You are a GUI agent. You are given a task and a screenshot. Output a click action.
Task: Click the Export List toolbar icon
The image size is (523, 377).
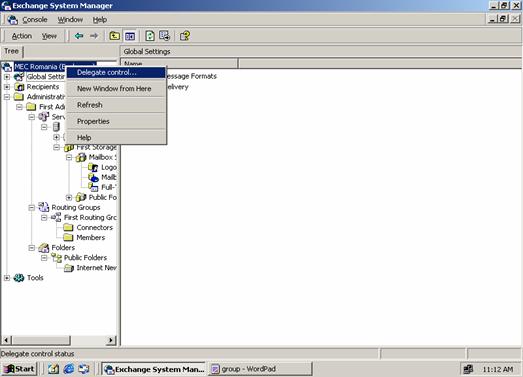click(x=164, y=36)
